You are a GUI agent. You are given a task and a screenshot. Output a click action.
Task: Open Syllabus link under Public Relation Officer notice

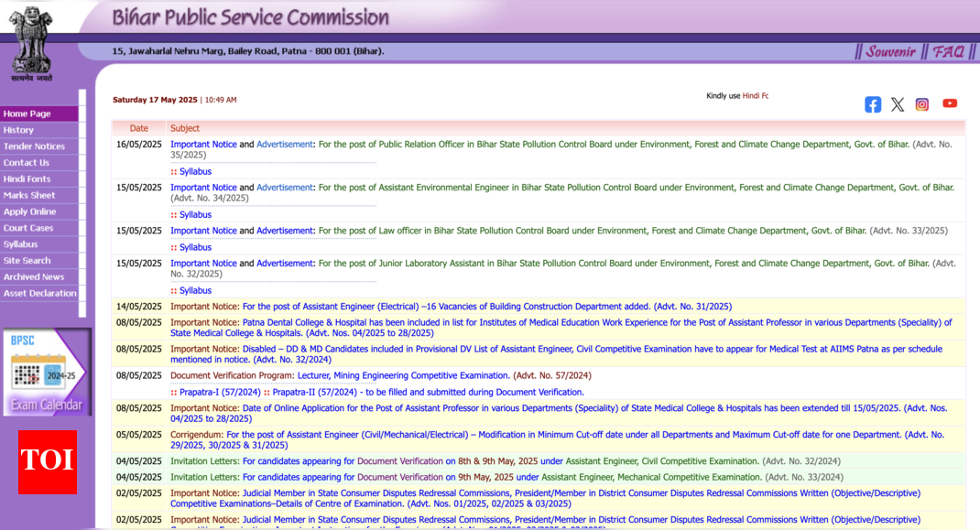(195, 171)
